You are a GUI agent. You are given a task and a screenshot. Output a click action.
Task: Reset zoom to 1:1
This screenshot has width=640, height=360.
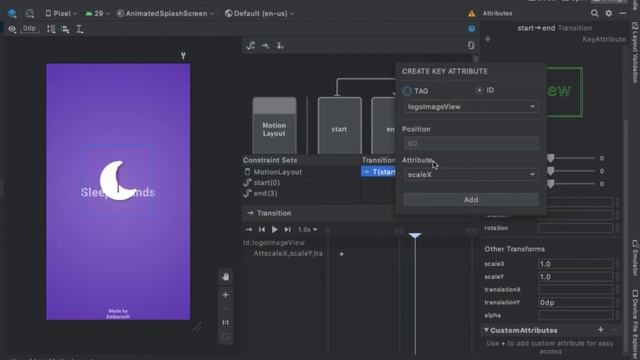(225, 322)
